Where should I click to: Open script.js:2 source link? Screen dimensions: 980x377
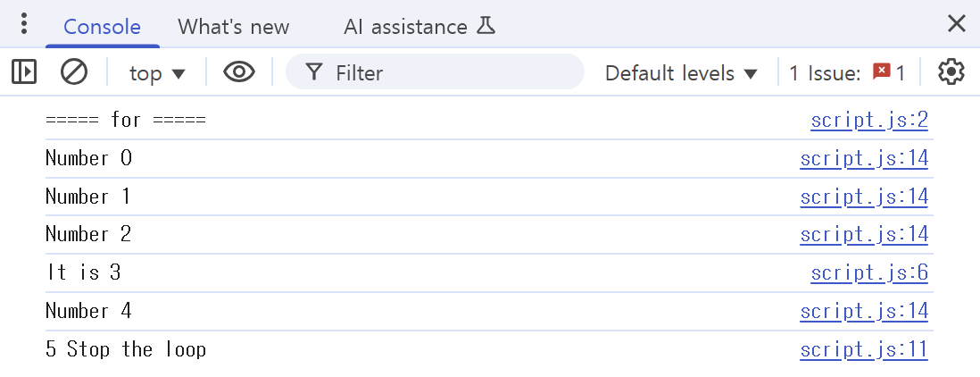click(868, 120)
